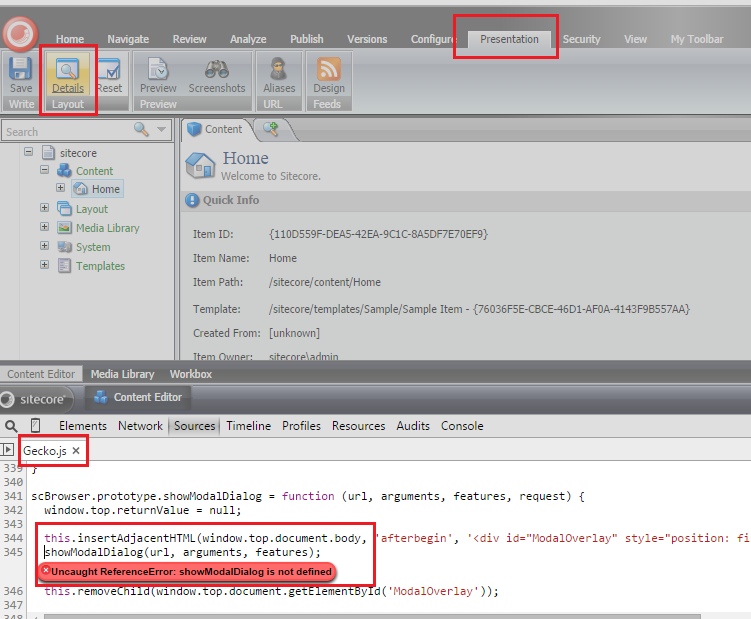Open the Security ribbon tab
Viewport: 751px width, 619px height.
click(581, 39)
